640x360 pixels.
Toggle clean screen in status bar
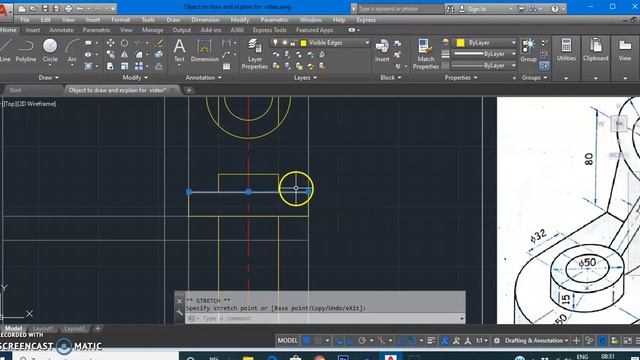coord(627,340)
